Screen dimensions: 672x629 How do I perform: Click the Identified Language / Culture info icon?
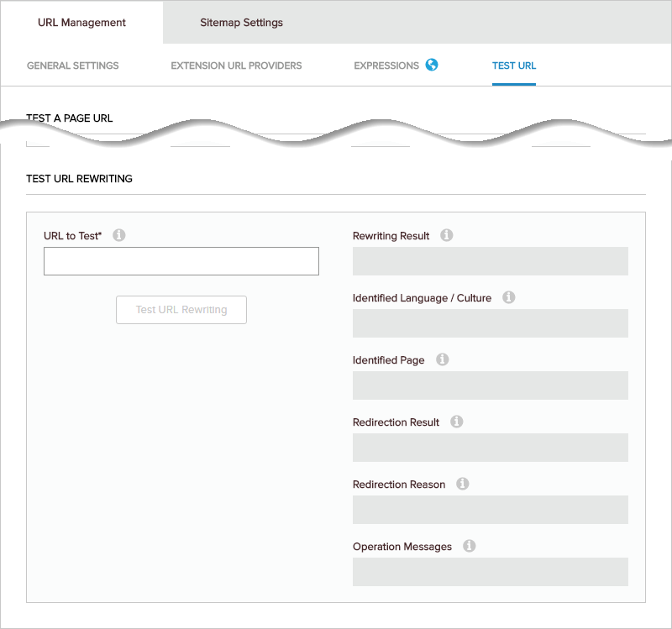pos(508,297)
